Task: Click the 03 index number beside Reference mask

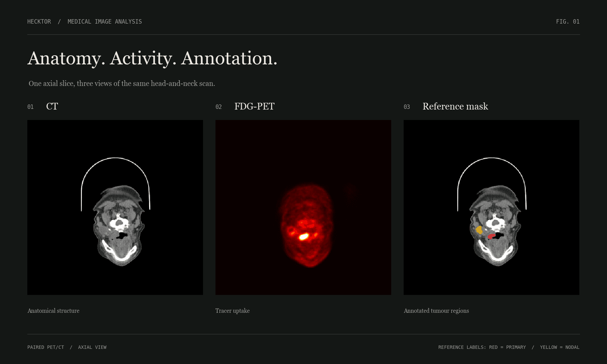Action: click(x=407, y=107)
